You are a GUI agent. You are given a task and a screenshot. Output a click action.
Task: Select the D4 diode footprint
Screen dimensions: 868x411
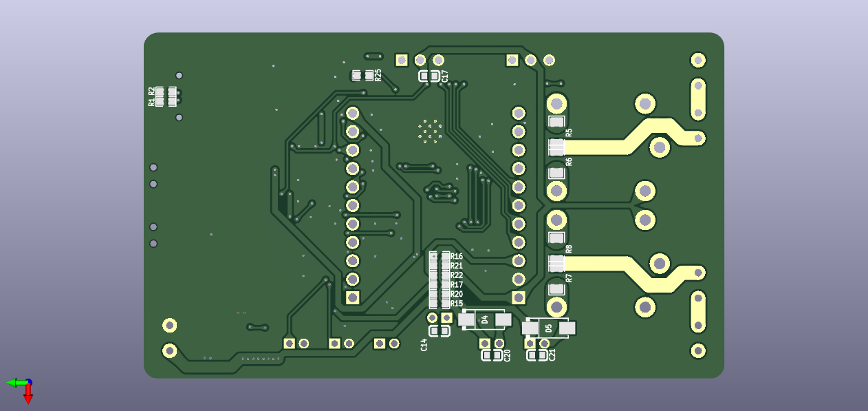485,319
